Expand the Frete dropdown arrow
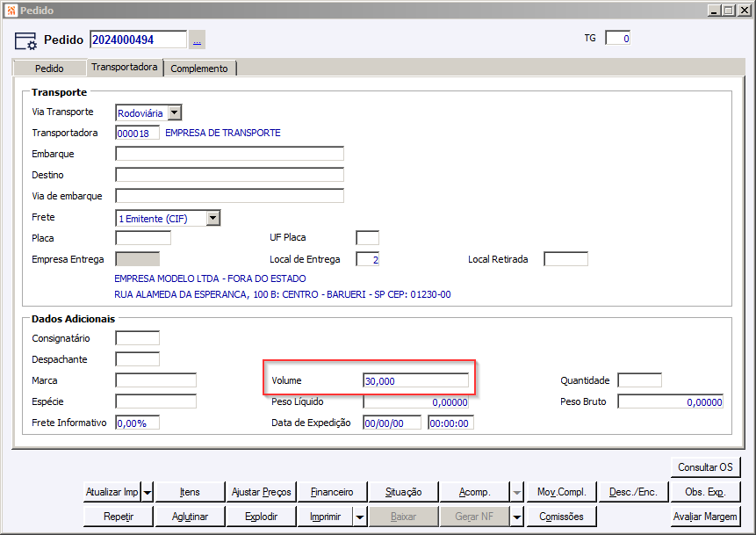This screenshot has width=756, height=535. tap(213, 218)
